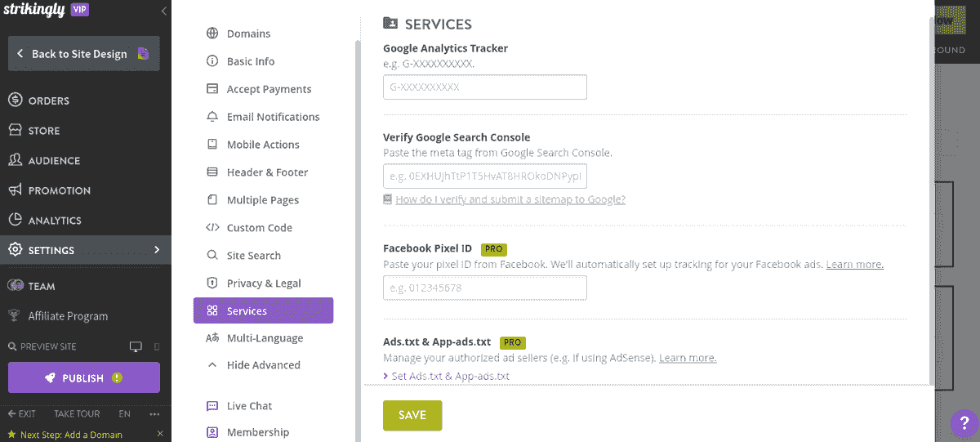
Task: Click the Facebook Pixel ID input
Action: coord(485,288)
